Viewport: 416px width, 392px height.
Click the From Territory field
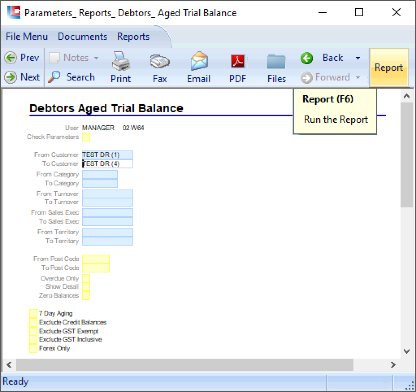[107, 232]
